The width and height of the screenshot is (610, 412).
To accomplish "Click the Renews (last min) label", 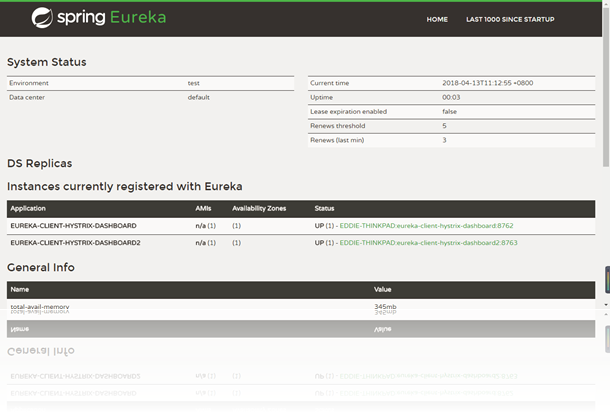I will pos(337,140).
